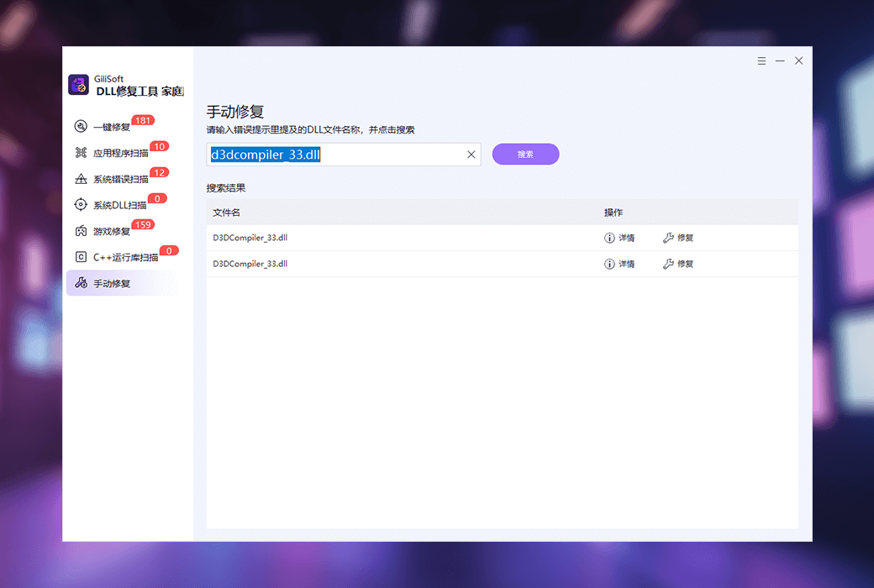Click the 0 badge on C++运行库扫描

click(x=170, y=251)
